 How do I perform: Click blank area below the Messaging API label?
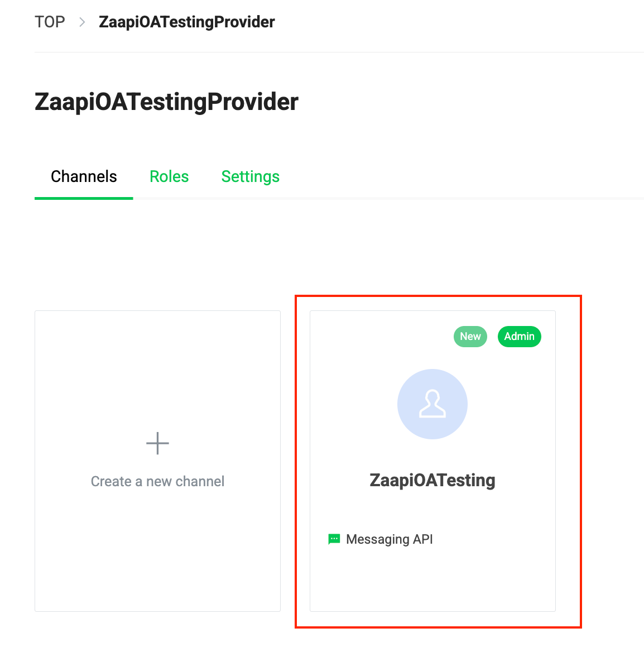pos(432,581)
